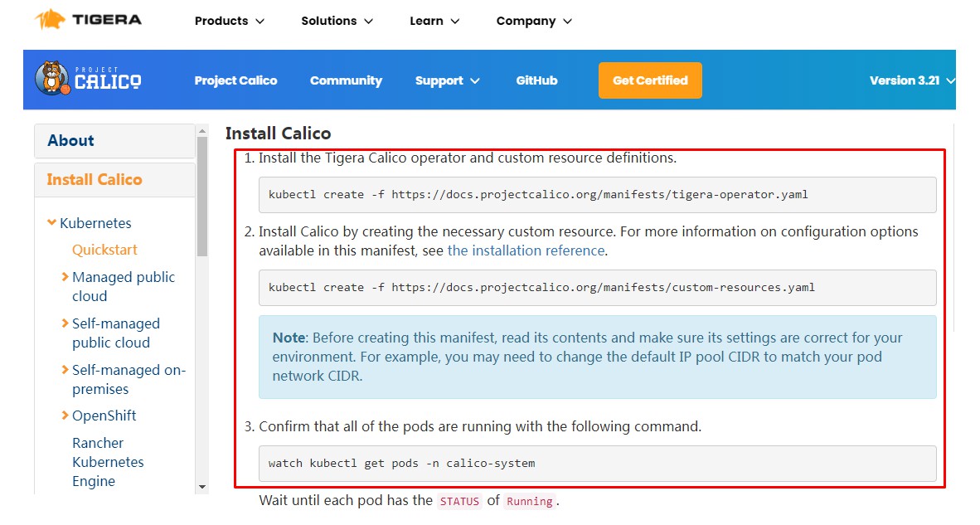Expand the Self-managed public cloud arrow

[x=65, y=323]
